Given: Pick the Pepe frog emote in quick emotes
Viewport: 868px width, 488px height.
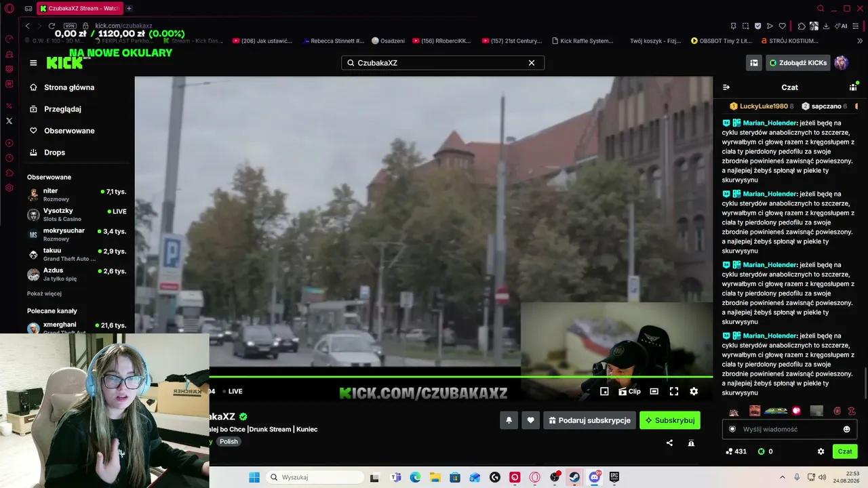Looking at the screenshot, I should tap(776, 411).
